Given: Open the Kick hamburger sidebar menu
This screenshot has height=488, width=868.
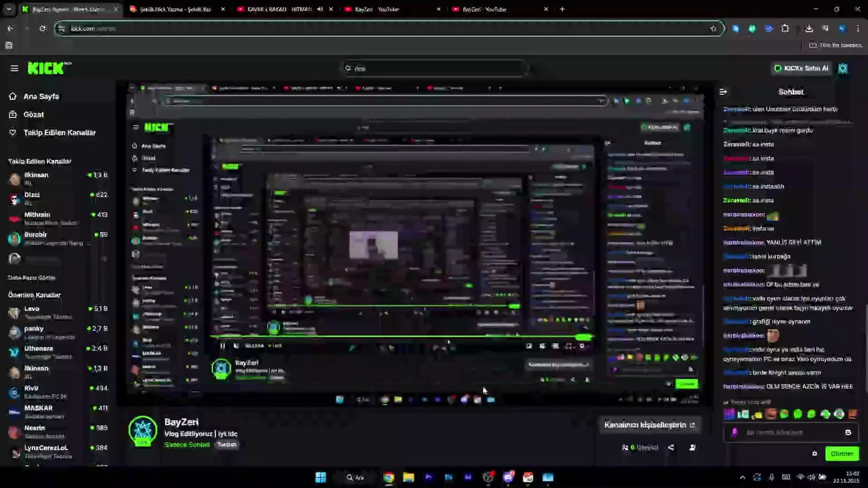Looking at the screenshot, I should (x=14, y=68).
